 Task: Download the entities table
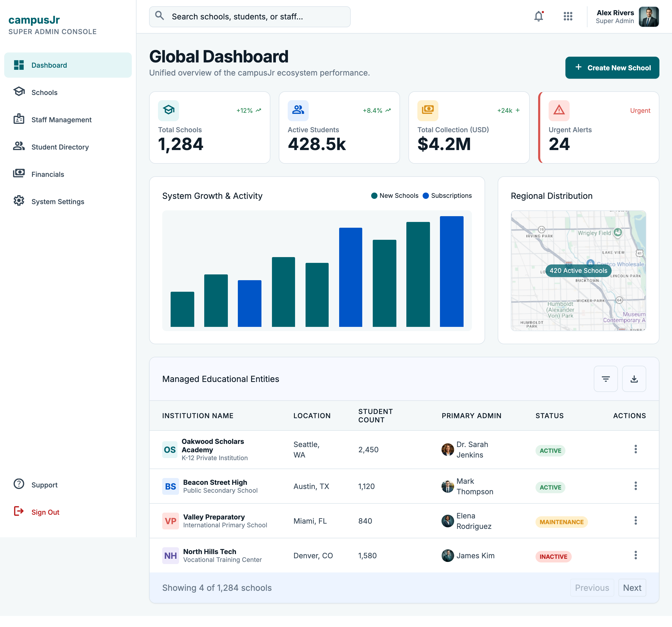click(634, 379)
